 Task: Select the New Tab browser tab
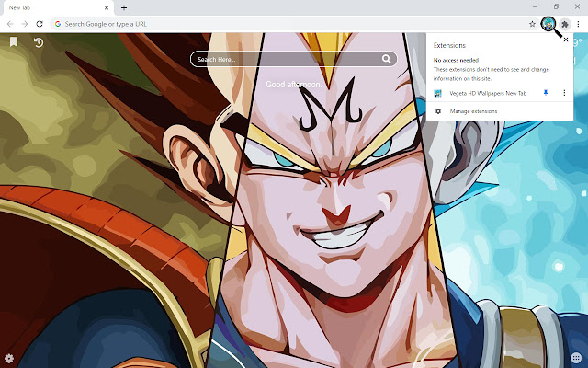57,8
